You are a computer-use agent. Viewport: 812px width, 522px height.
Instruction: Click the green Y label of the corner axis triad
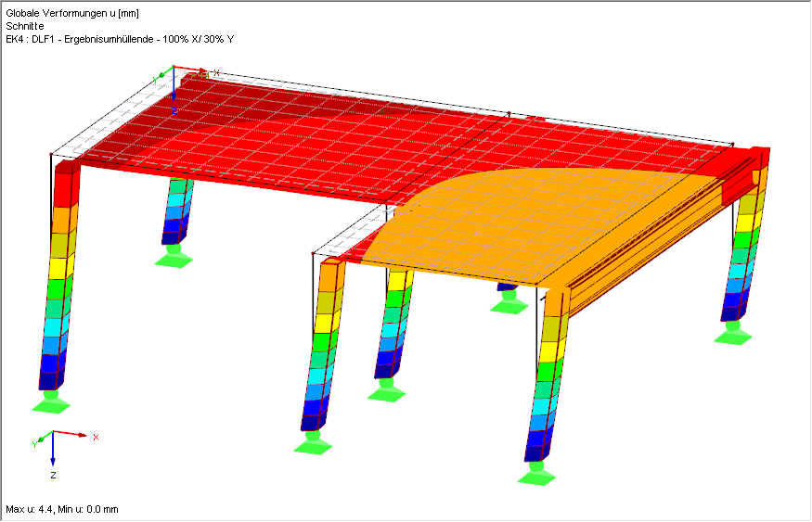coord(34,444)
